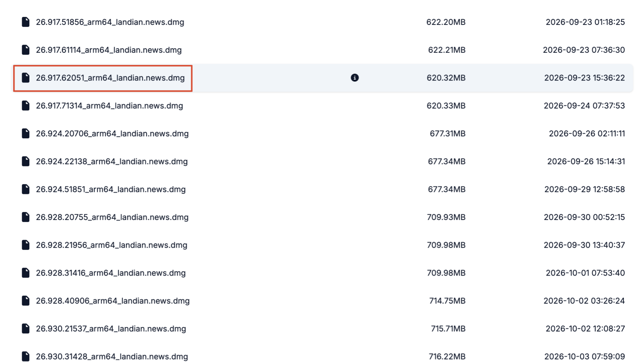Click the 714.75MB size entry
644x362 pixels.
[x=447, y=301]
